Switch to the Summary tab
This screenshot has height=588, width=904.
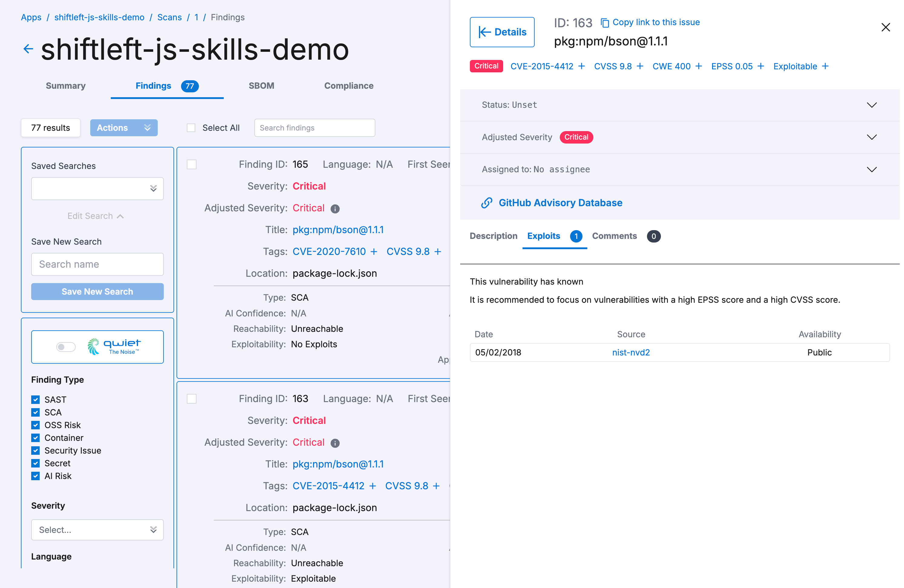tap(66, 86)
